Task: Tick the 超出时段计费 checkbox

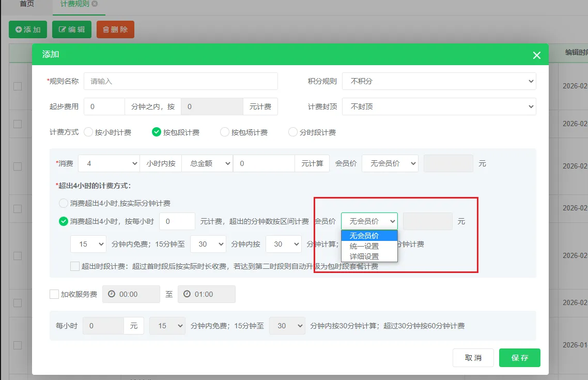Action: [x=75, y=266]
